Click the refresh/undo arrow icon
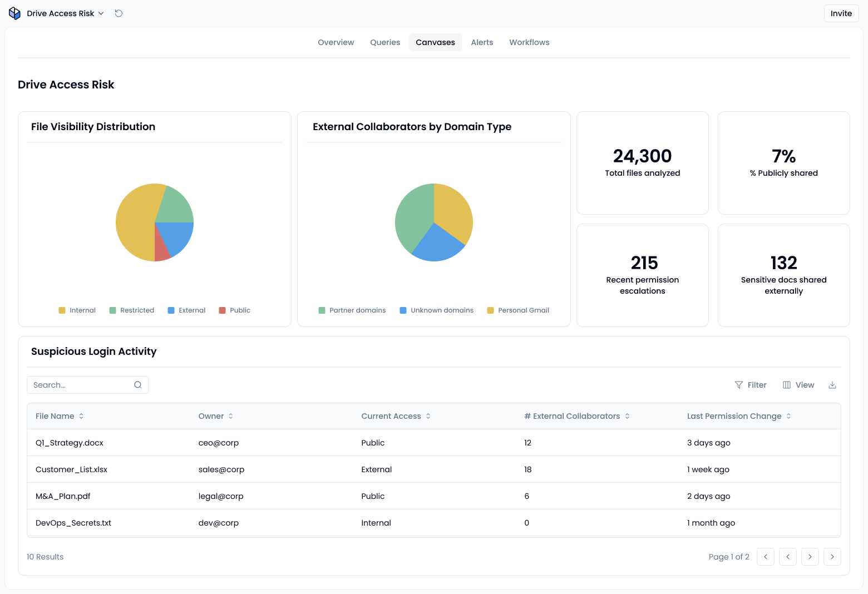The image size is (868, 594). (119, 13)
